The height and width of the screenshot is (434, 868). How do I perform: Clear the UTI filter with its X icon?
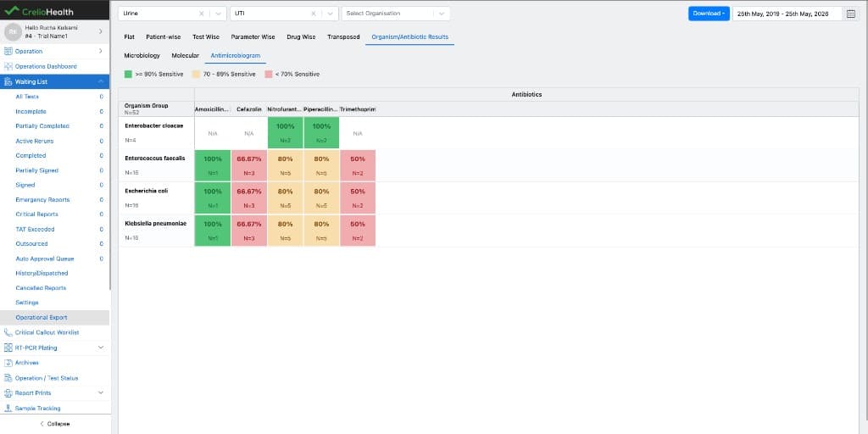pos(314,14)
